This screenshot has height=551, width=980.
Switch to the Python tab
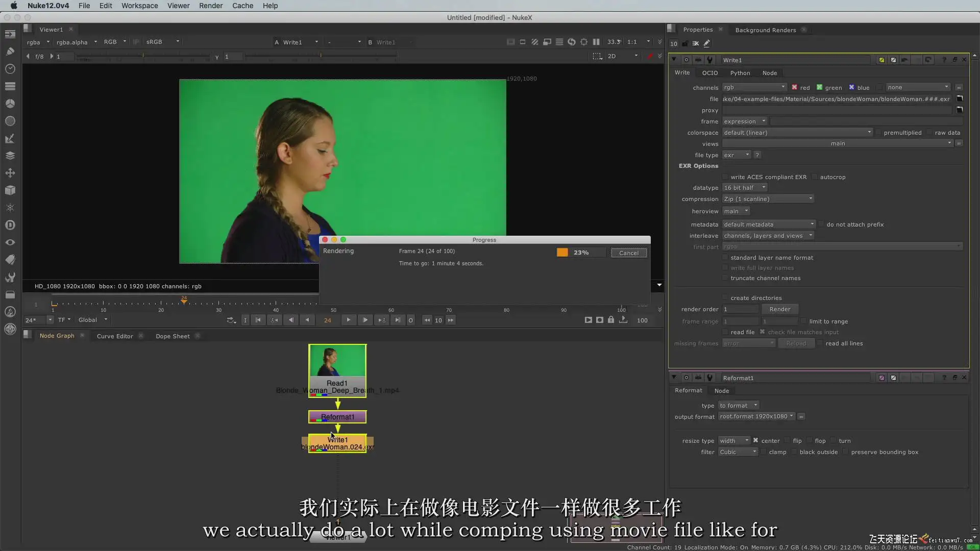pos(740,73)
